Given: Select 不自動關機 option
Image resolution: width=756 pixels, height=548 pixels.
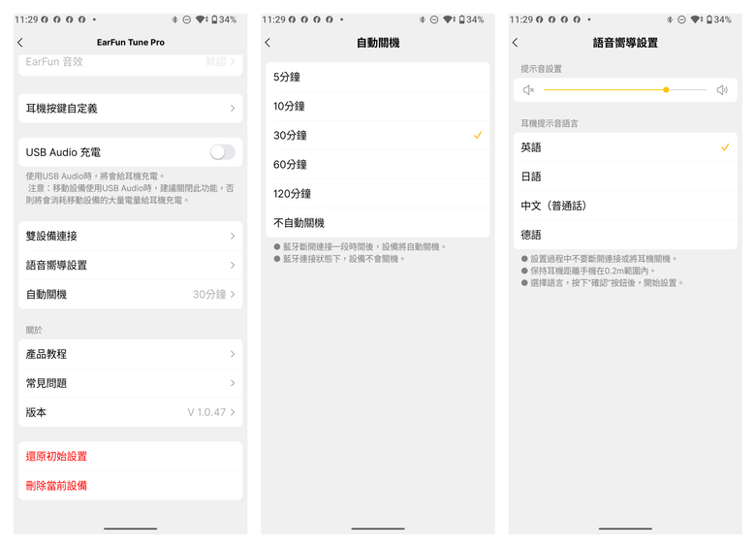Looking at the screenshot, I should [x=378, y=223].
